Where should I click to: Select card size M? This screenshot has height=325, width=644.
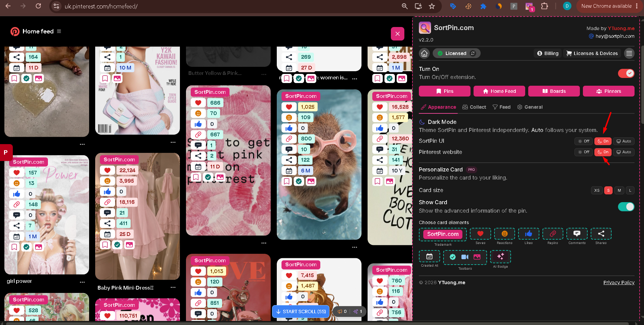619,190
